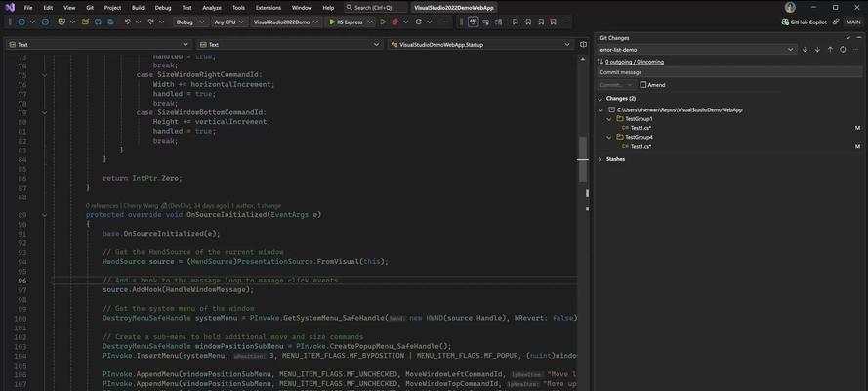
Task: Open the Extensions menu
Action: [x=268, y=8]
